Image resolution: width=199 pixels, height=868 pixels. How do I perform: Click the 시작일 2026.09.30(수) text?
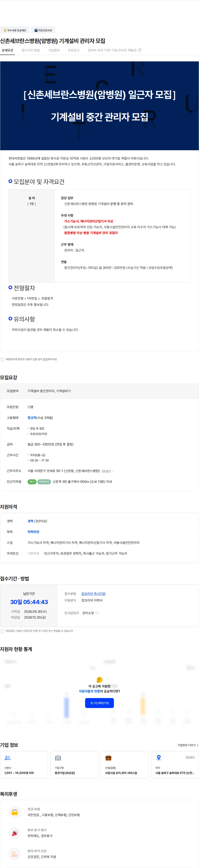[29, 612]
